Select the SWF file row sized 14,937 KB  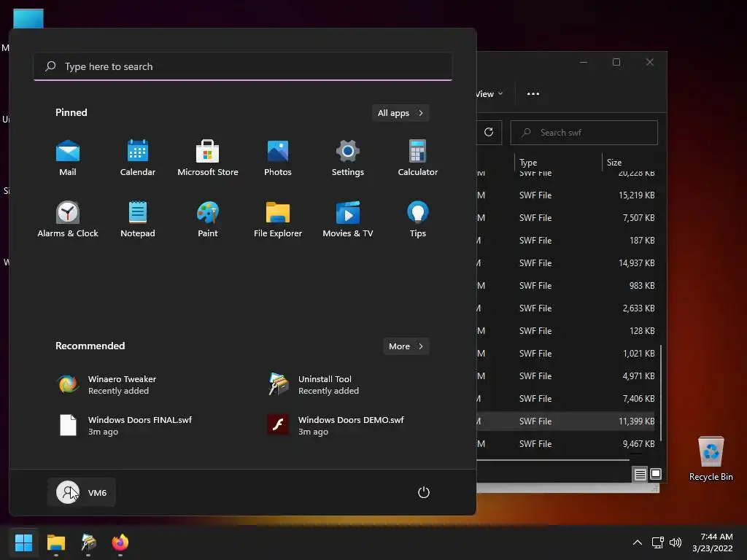[566, 262]
